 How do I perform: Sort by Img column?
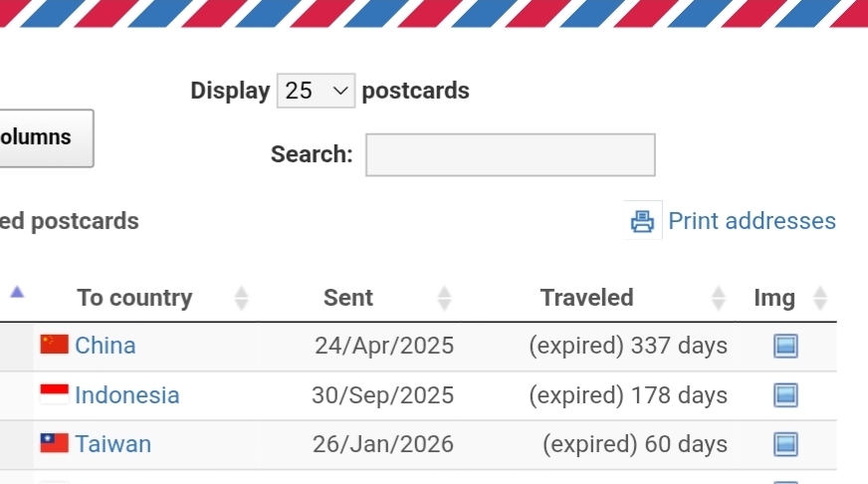774,298
